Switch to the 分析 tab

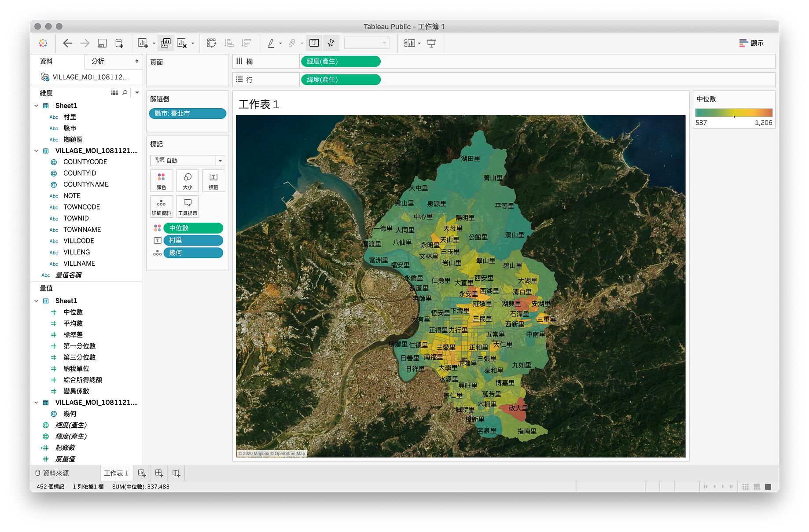(x=98, y=61)
